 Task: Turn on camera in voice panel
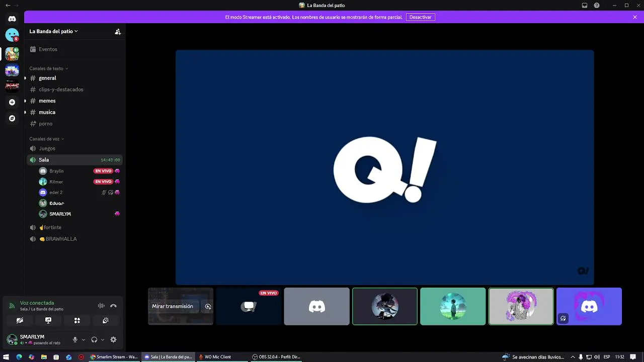point(20,320)
